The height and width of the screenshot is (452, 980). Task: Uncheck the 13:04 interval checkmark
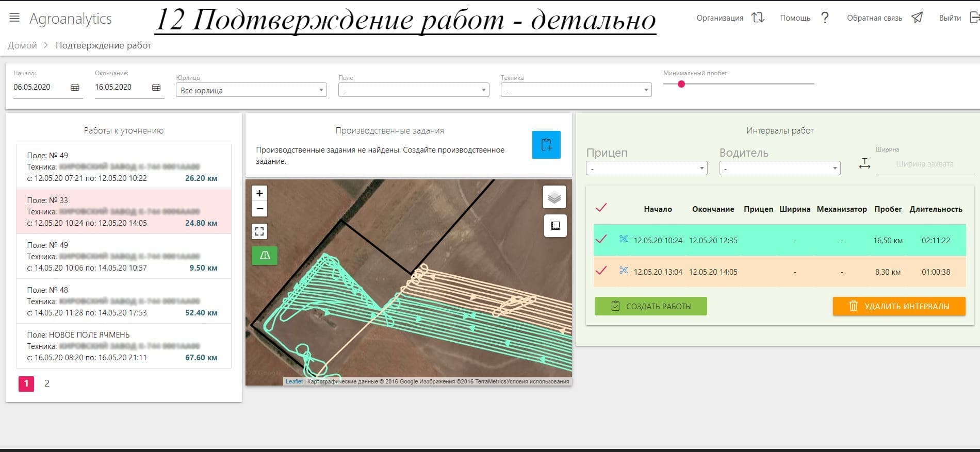click(601, 271)
